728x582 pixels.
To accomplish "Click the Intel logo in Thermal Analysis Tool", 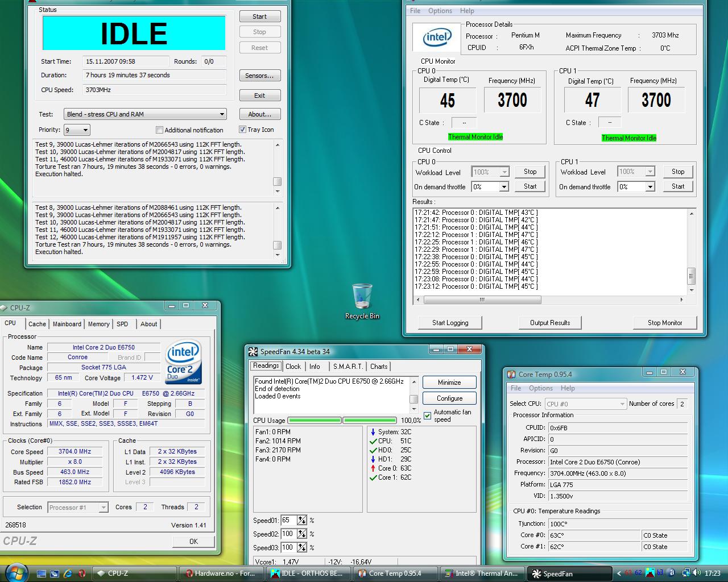I will [436, 38].
